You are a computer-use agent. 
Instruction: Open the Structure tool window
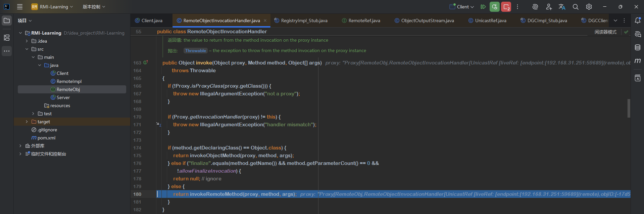[x=7, y=38]
